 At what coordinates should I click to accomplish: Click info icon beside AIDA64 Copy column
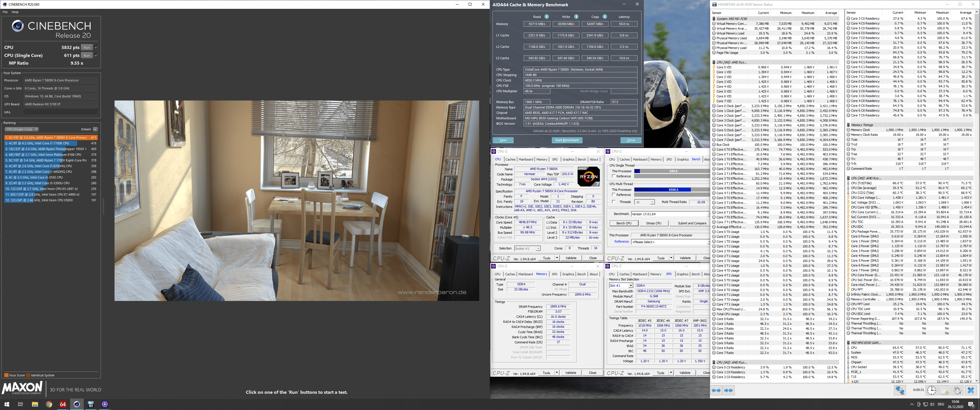click(605, 17)
